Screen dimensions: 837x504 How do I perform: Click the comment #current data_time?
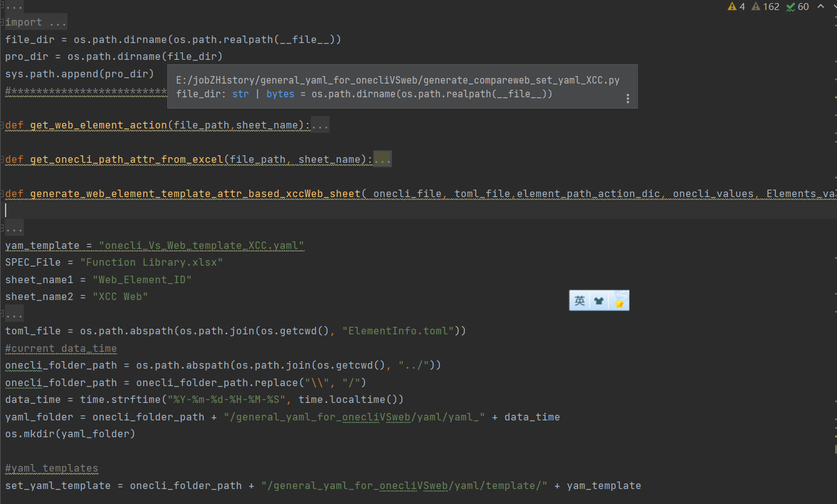pyautogui.click(x=61, y=348)
